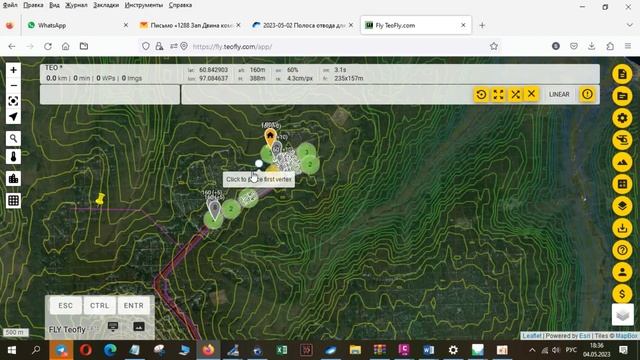Viewport: 640px width, 360px height.
Task: Click the warning exclamation yellow icon
Action: [587, 95]
